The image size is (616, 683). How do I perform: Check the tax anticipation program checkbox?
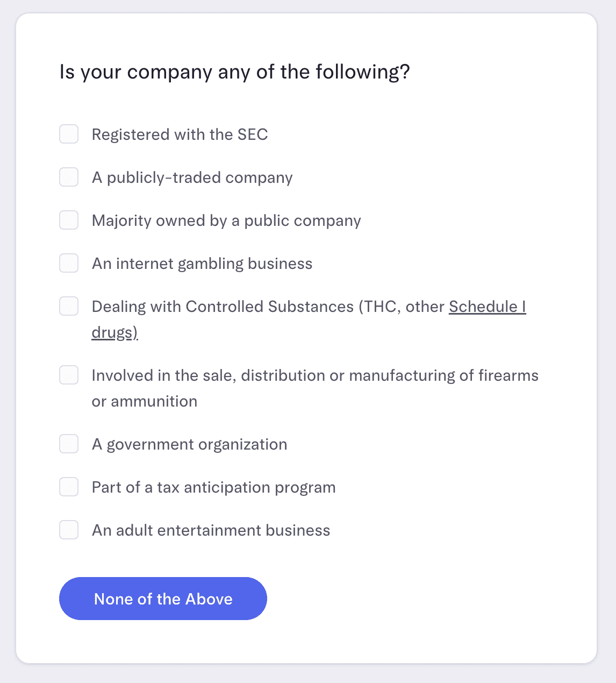pos(69,487)
